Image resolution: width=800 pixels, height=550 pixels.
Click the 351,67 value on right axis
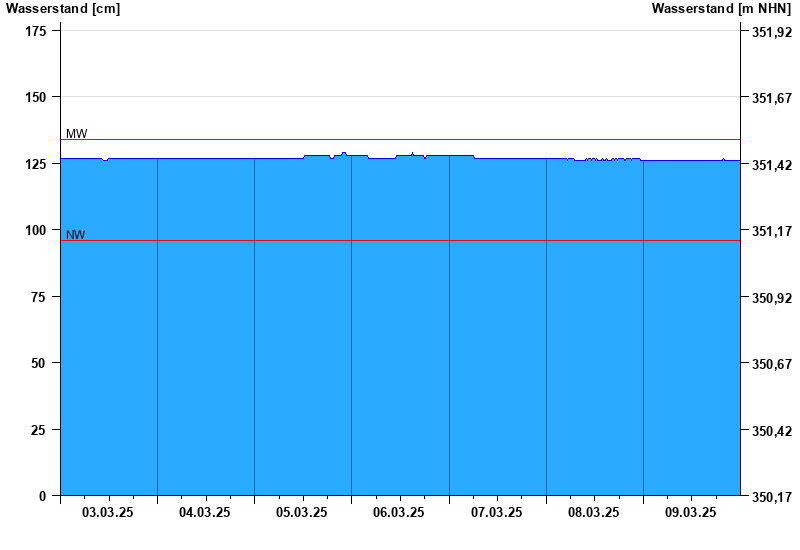tap(772, 98)
